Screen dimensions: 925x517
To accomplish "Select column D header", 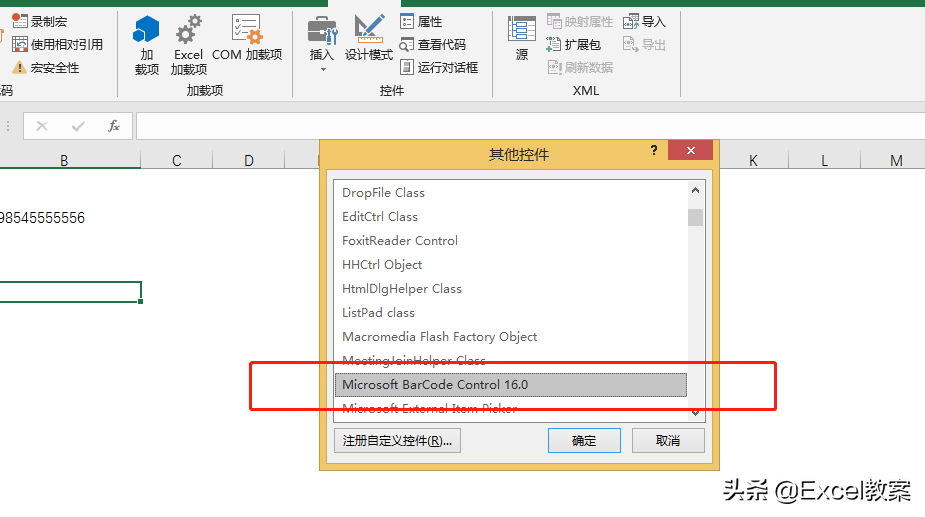I will (x=248, y=161).
